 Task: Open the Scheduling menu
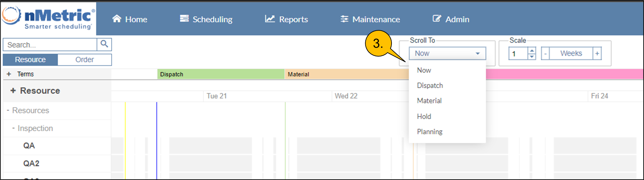(206, 19)
